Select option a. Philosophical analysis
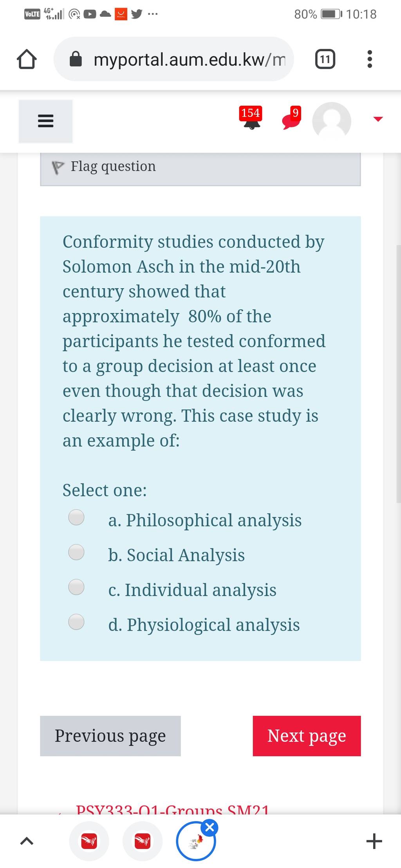The width and height of the screenshot is (401, 868). point(76,517)
